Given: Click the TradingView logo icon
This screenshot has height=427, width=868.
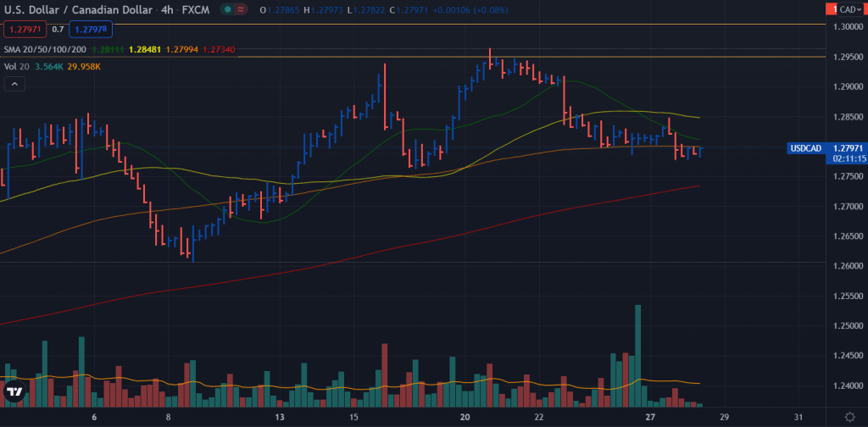Looking at the screenshot, I should point(14,392).
